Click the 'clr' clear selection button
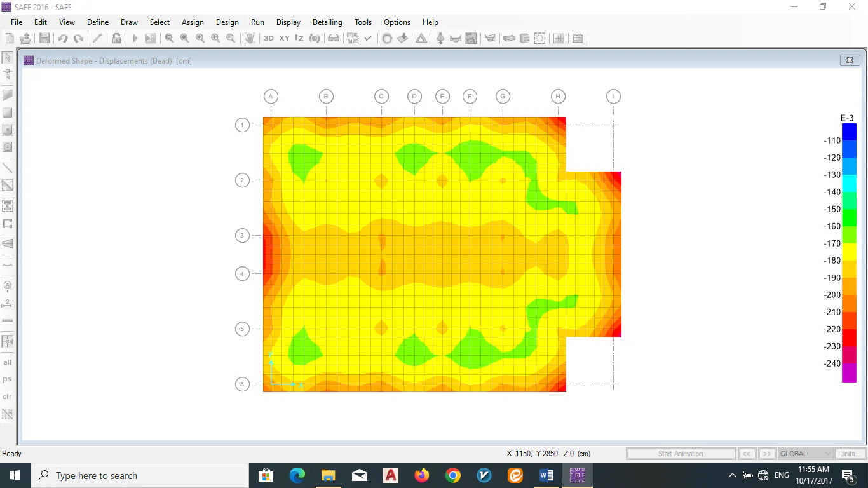 click(x=8, y=396)
